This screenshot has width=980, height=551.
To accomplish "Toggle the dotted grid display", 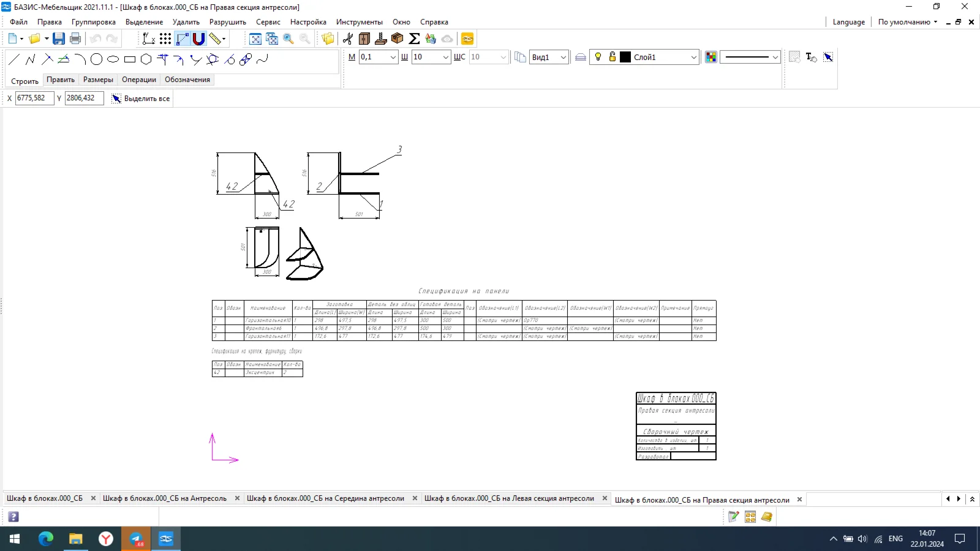I will click(165, 39).
